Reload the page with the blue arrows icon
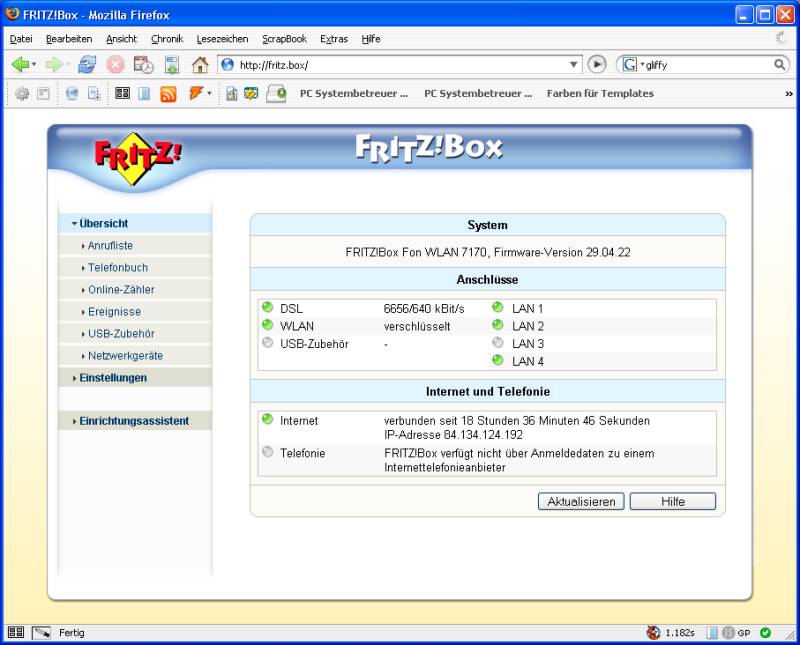This screenshot has width=800, height=645. click(x=87, y=65)
